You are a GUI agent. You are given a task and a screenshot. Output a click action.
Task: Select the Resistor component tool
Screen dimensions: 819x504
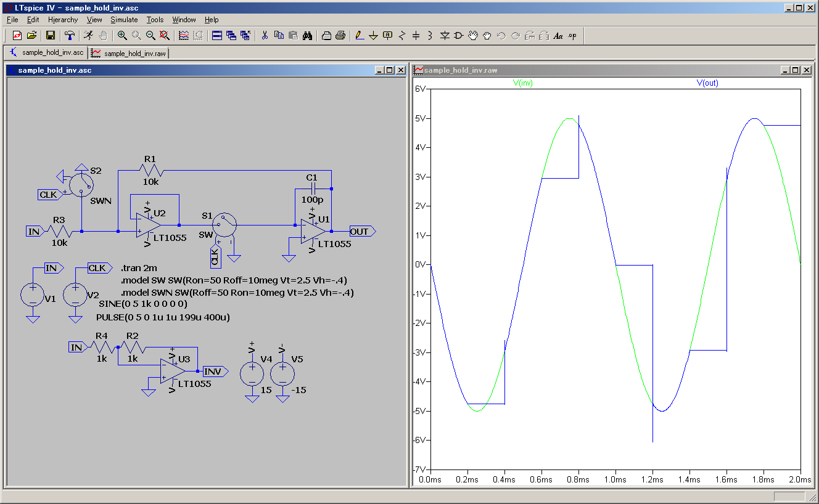[x=402, y=36]
